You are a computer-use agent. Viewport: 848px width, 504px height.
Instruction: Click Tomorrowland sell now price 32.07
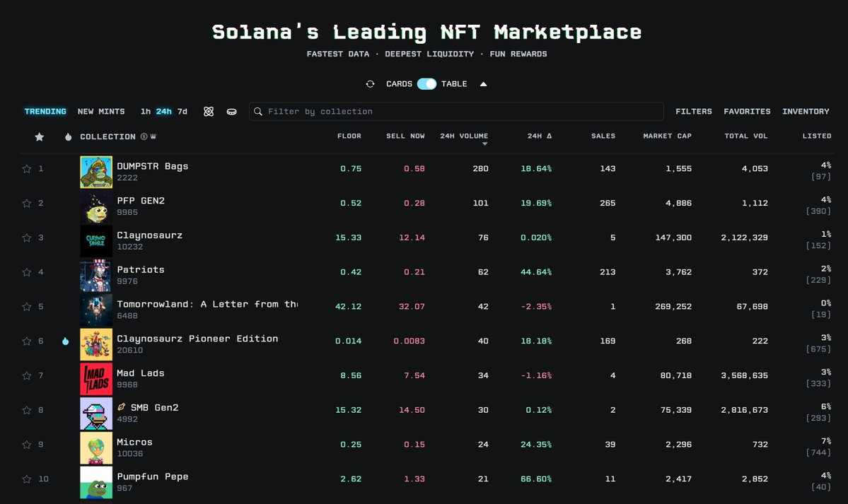pyautogui.click(x=412, y=307)
